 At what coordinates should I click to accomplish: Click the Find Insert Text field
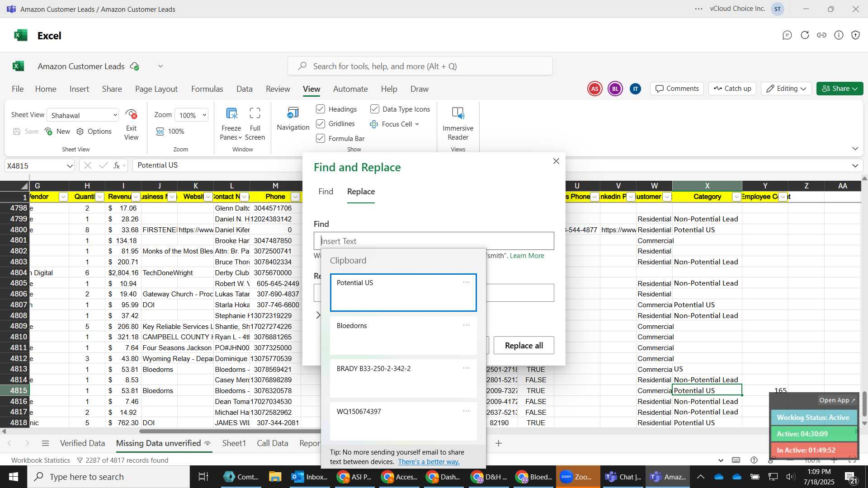point(434,241)
